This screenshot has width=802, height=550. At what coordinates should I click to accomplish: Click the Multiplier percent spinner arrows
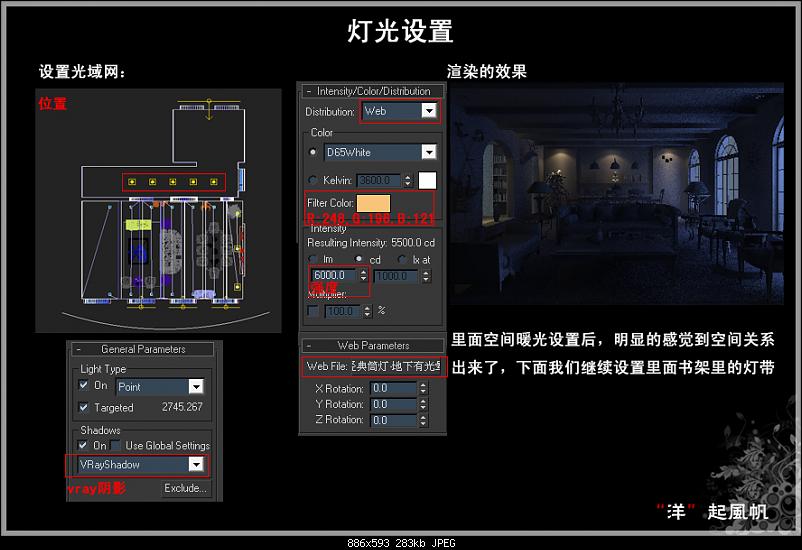coord(367,311)
